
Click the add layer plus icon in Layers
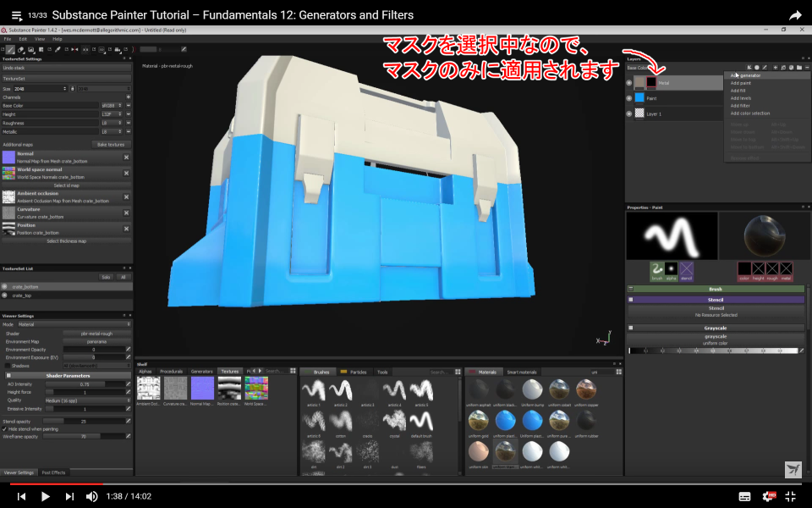pos(776,68)
